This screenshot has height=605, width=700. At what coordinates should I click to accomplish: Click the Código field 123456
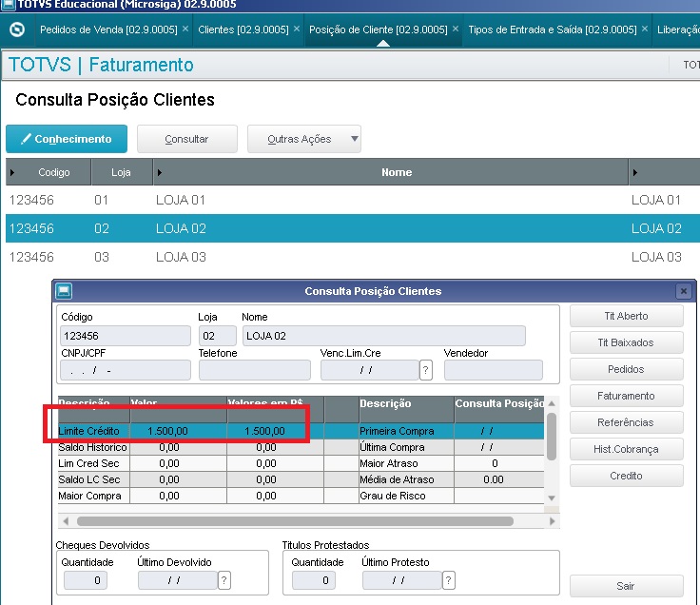tap(126, 336)
